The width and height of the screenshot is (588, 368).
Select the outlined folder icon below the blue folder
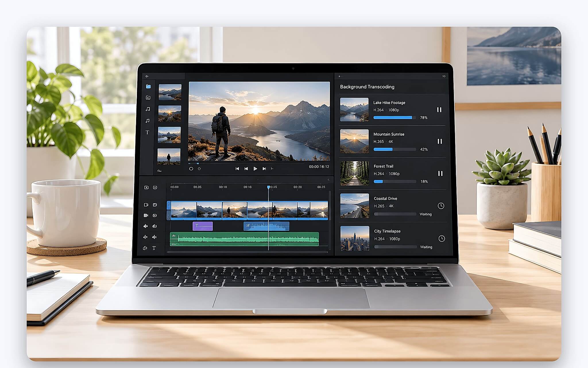pyautogui.click(x=148, y=98)
